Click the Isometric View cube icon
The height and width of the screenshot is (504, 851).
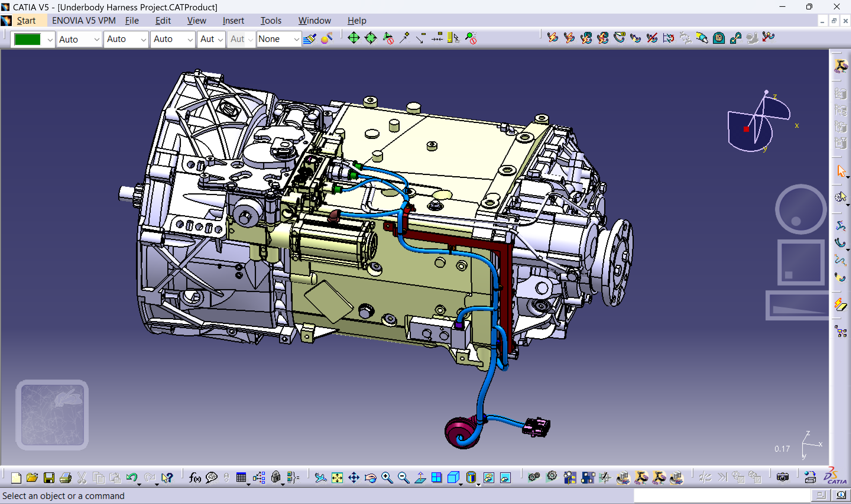click(453, 477)
